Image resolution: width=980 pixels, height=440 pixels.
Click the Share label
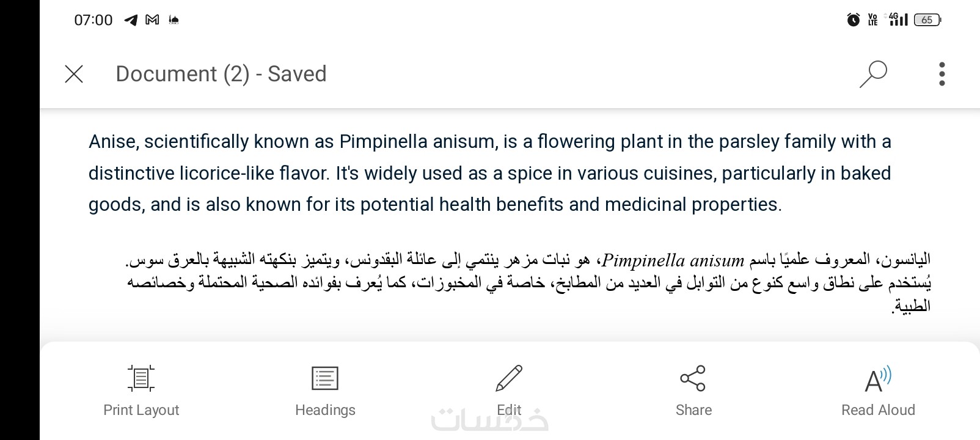693,410
